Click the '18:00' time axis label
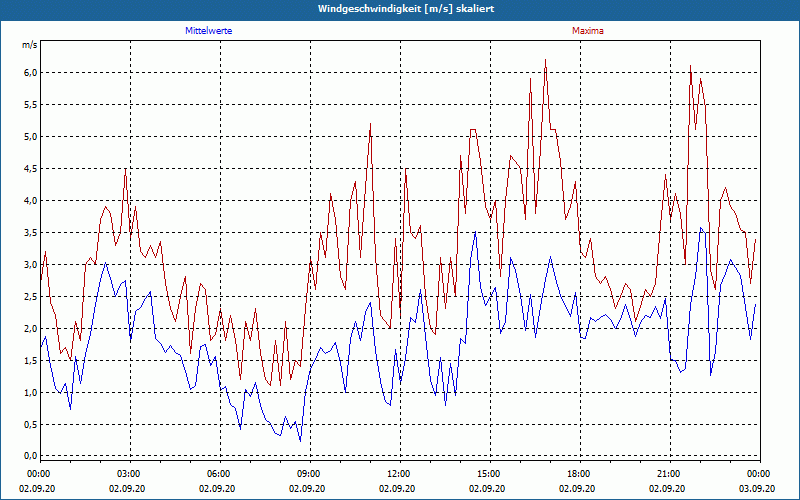 pos(577,474)
